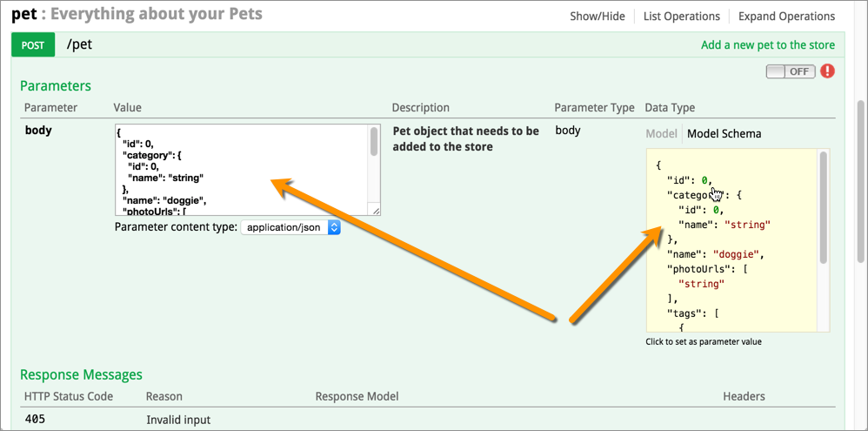
Task: Click the Parameters section heading
Action: pyautogui.click(x=56, y=86)
